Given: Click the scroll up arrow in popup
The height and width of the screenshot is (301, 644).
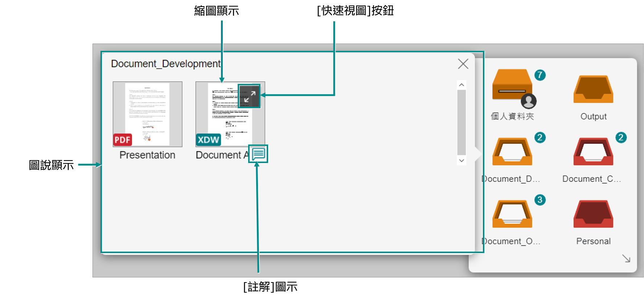Looking at the screenshot, I should coord(462,85).
